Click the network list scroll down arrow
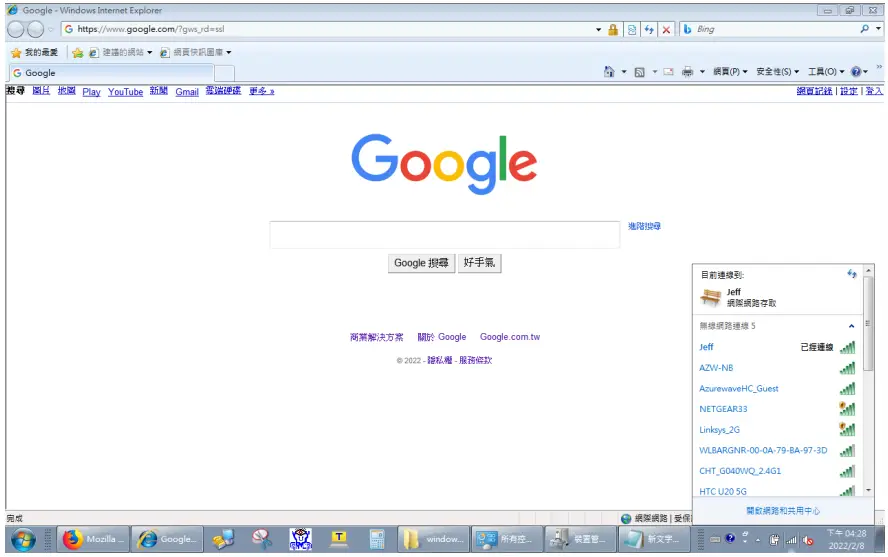 (x=868, y=491)
